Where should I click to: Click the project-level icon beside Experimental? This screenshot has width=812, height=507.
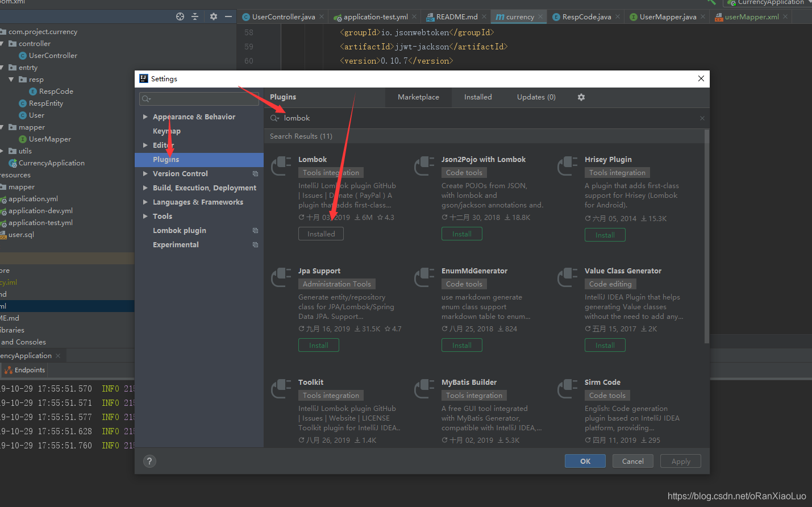point(255,245)
